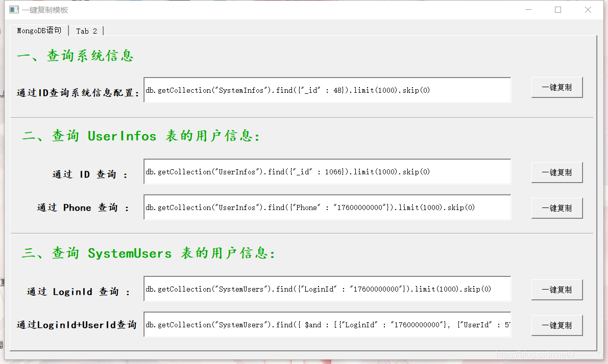Switch to the "Tab 2" tab

(86, 31)
